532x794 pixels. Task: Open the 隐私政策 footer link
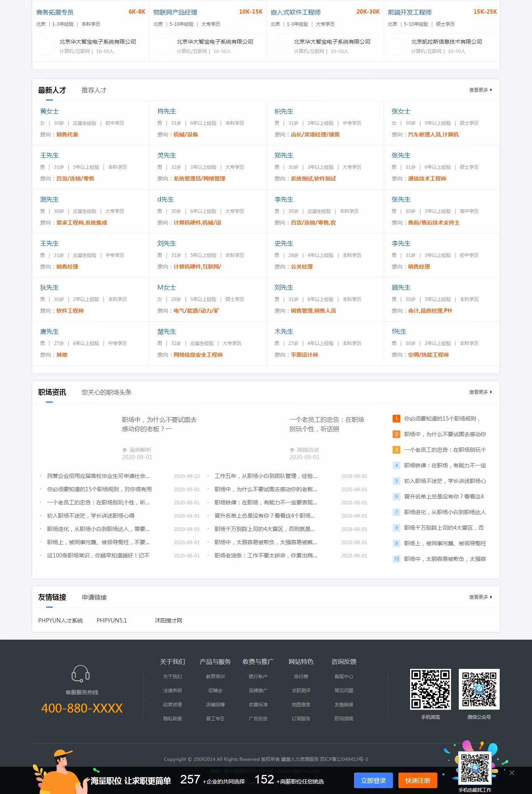[173, 719]
